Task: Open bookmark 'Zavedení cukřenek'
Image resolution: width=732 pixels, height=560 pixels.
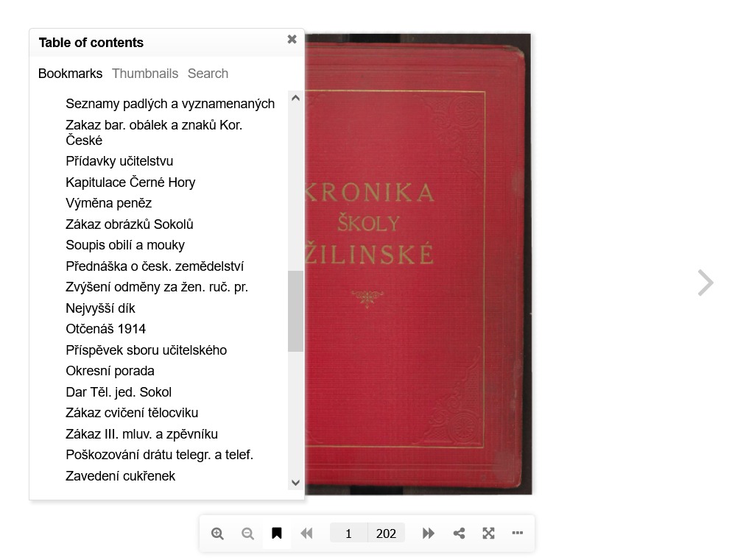Action: coord(121,476)
